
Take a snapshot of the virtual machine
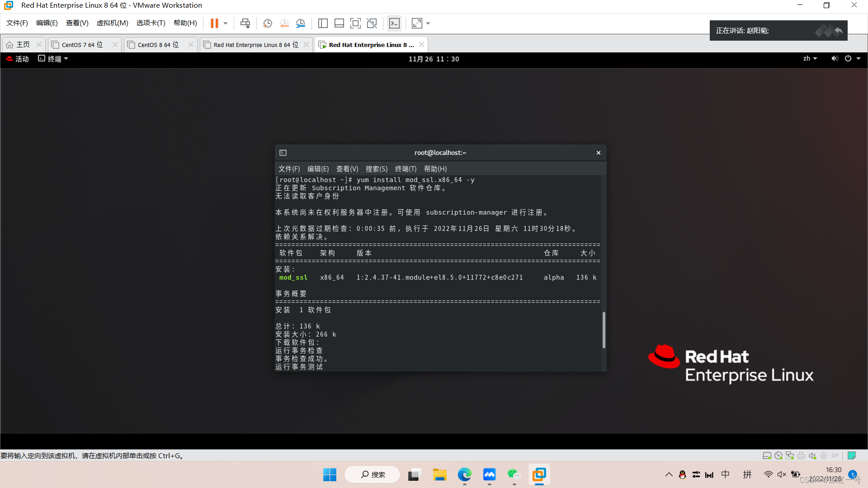(267, 23)
